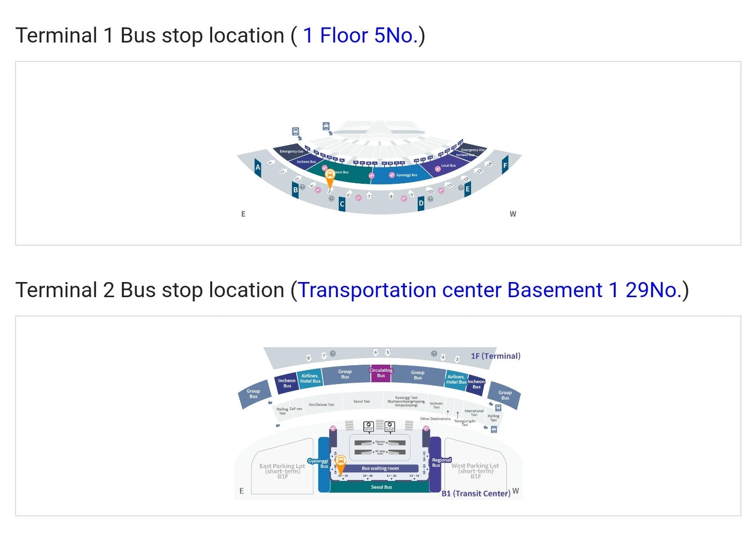Click the taxi icon below Terminal 2 Hailing Taxi
Image resolution: width=756 pixels, height=548 pixels.
click(x=494, y=430)
